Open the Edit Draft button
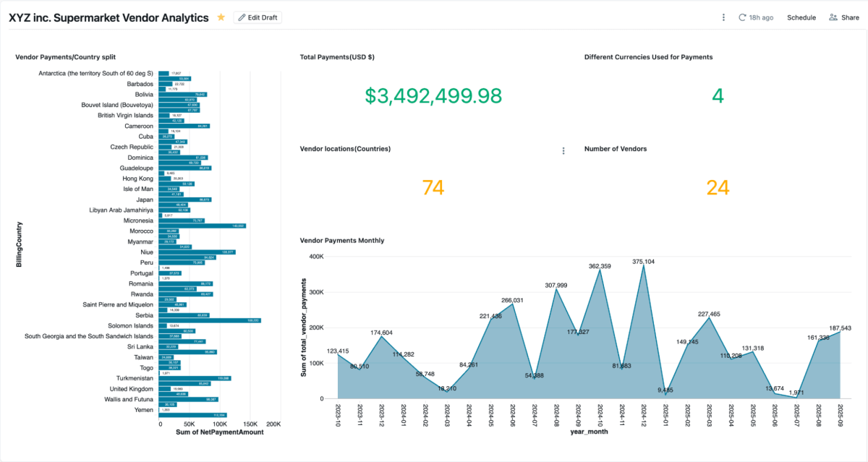Screen dimensions: 868x462 pyautogui.click(x=258, y=17)
